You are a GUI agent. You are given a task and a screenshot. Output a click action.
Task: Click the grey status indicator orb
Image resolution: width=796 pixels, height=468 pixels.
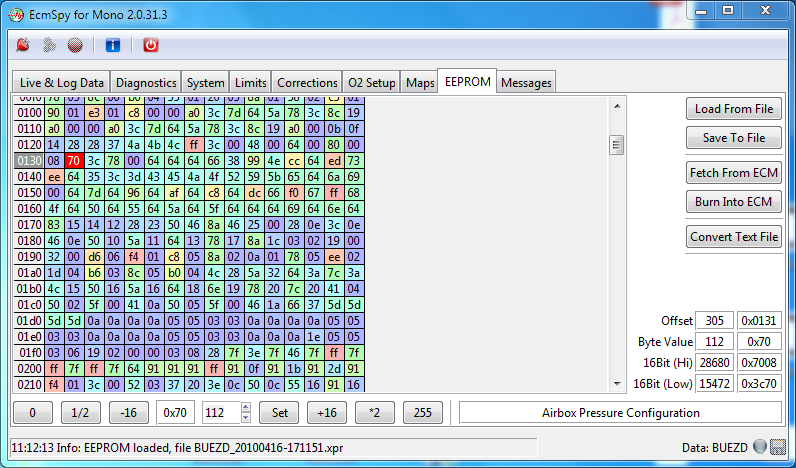point(760,446)
